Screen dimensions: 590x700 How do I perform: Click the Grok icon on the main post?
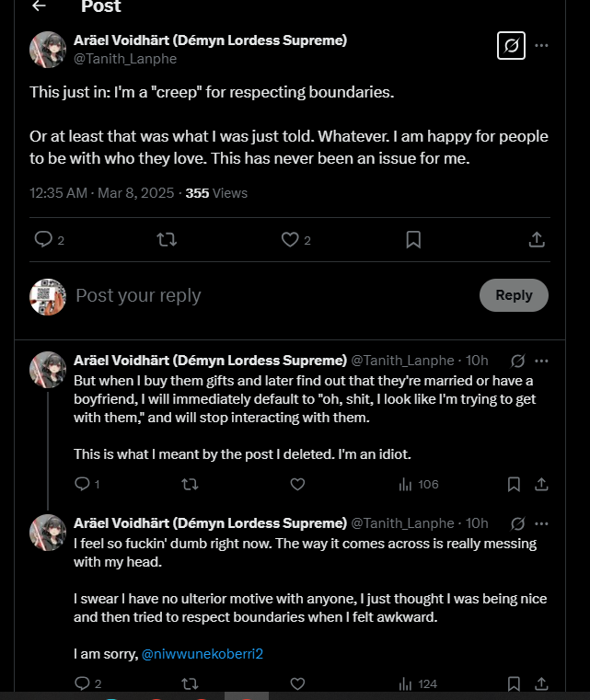click(x=511, y=46)
